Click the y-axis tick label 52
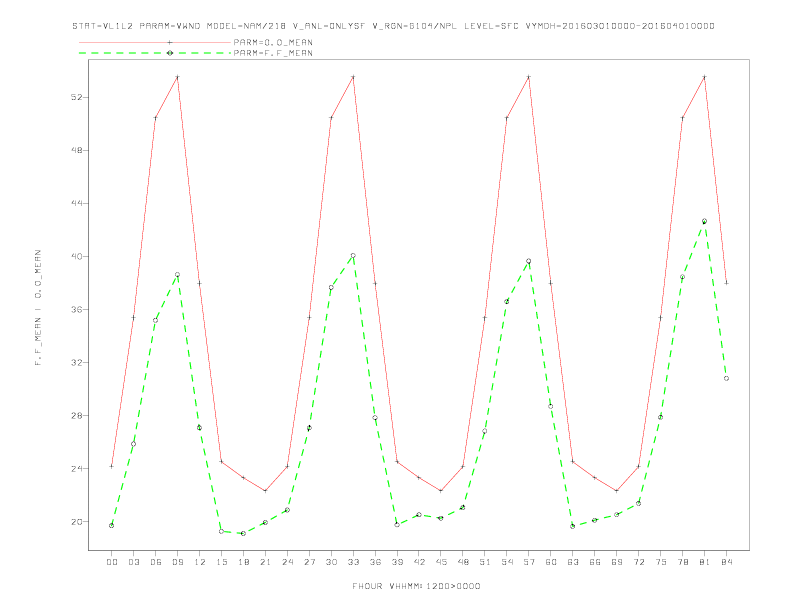This screenshot has width=792, height=612. [77, 97]
